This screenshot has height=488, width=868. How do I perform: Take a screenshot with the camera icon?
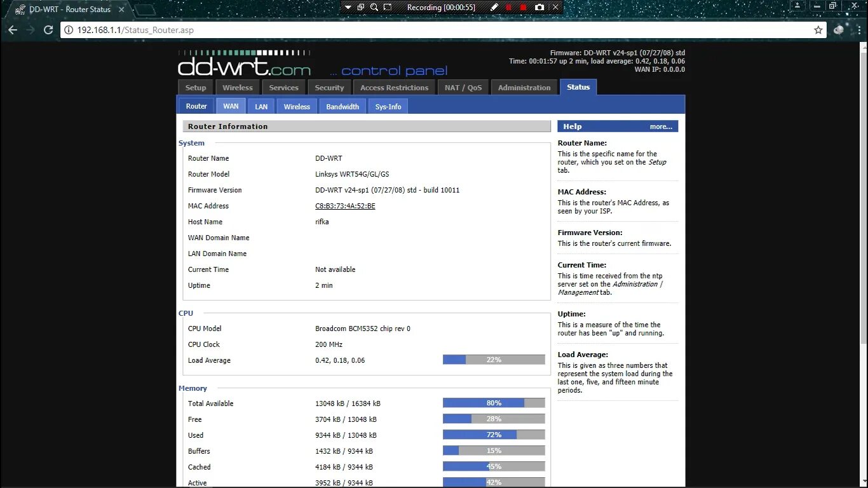coord(539,7)
